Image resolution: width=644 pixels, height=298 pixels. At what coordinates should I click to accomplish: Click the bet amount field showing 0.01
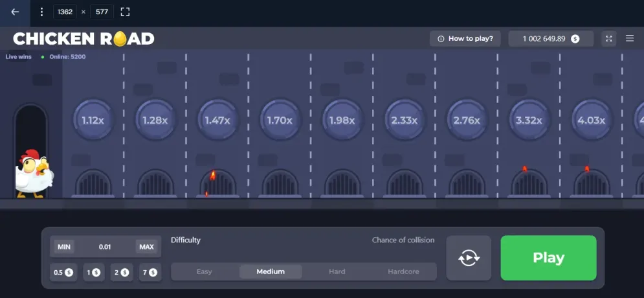105,247
